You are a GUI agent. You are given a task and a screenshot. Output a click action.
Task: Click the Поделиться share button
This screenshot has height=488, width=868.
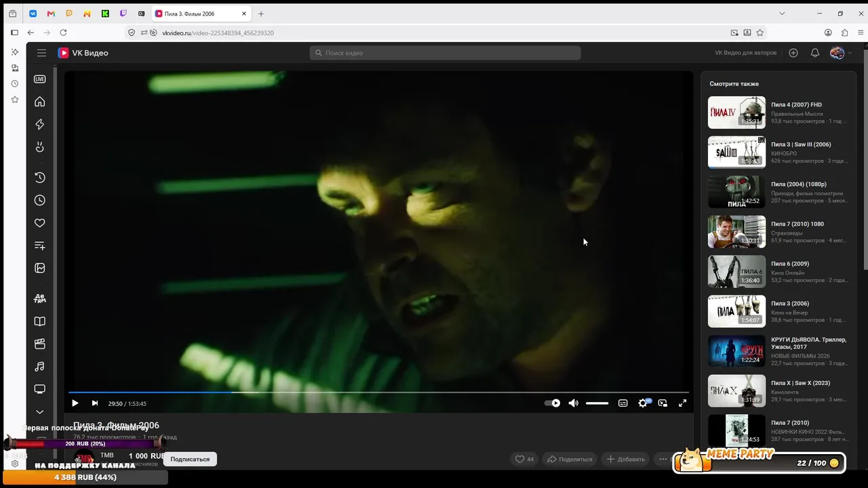pyautogui.click(x=570, y=459)
